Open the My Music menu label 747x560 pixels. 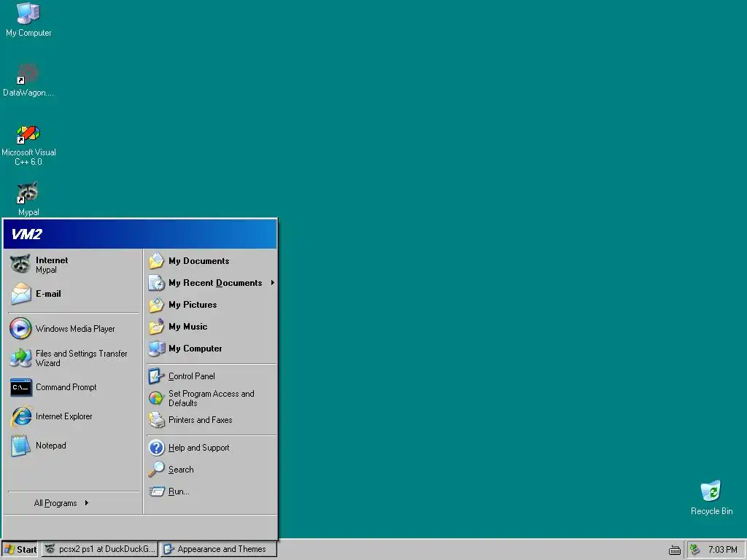(187, 327)
